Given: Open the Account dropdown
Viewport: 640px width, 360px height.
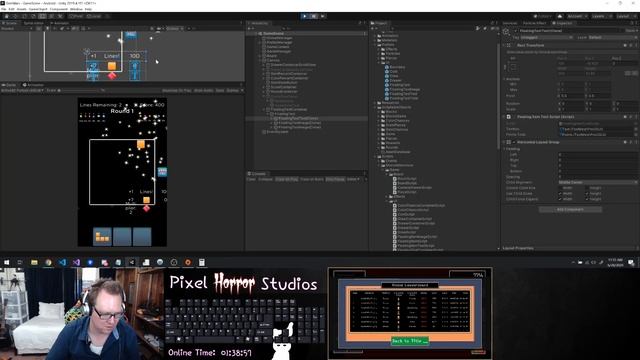Looking at the screenshot, I should point(577,16).
